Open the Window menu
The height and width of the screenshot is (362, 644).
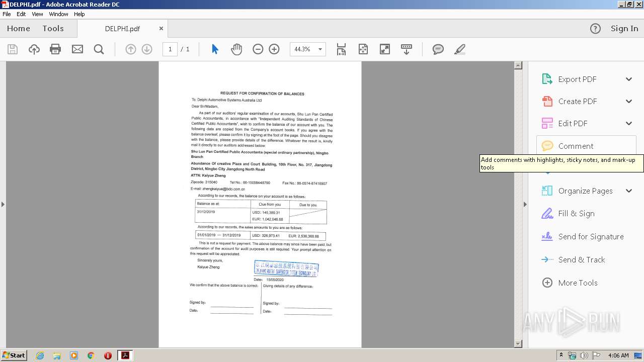point(58,14)
